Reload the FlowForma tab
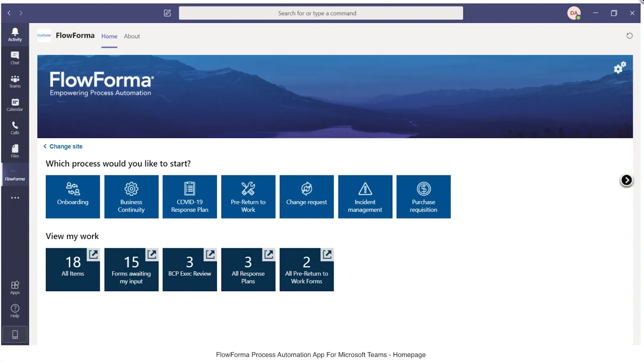 click(x=630, y=36)
